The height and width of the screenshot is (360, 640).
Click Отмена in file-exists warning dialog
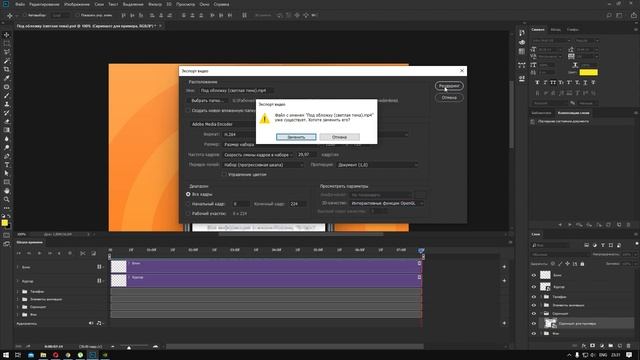point(339,137)
